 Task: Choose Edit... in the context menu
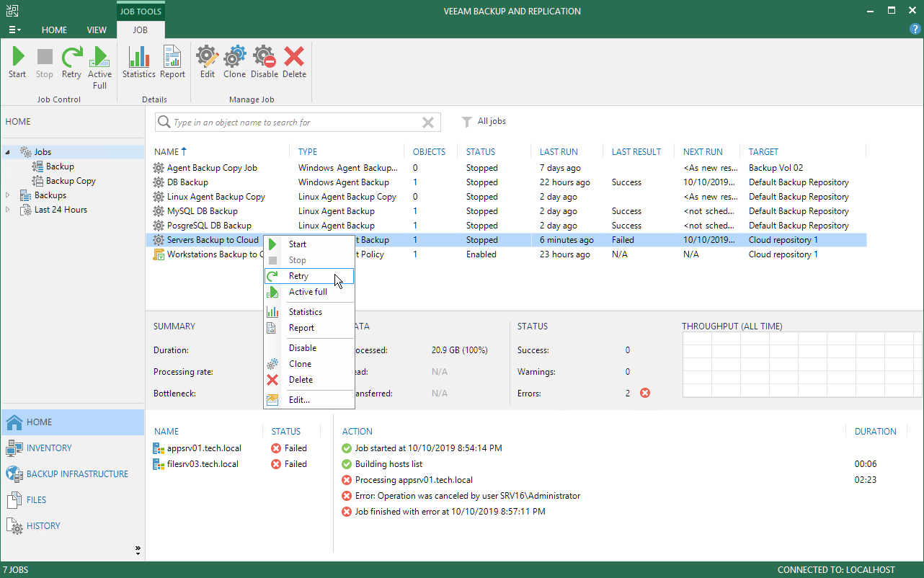pos(309,400)
